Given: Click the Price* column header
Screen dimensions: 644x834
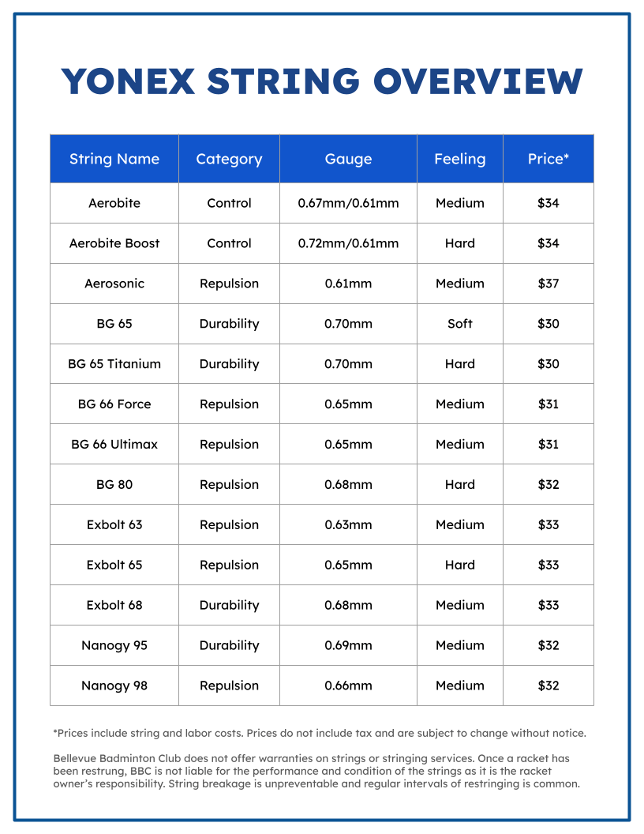Looking at the screenshot, I should tap(549, 159).
